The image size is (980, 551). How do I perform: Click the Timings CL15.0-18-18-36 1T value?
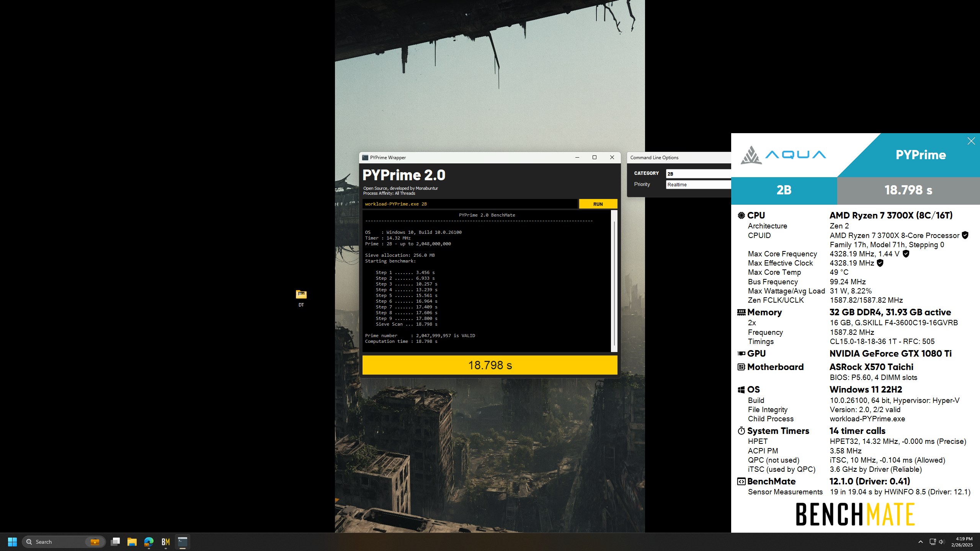(x=882, y=341)
